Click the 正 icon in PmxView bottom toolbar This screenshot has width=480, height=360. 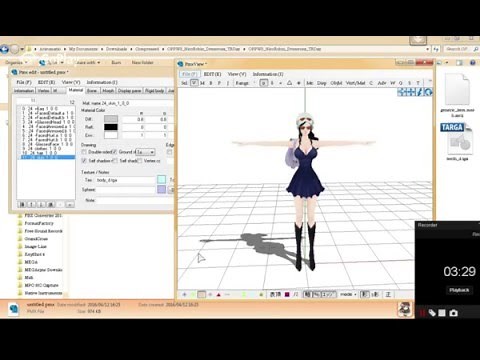388,295
